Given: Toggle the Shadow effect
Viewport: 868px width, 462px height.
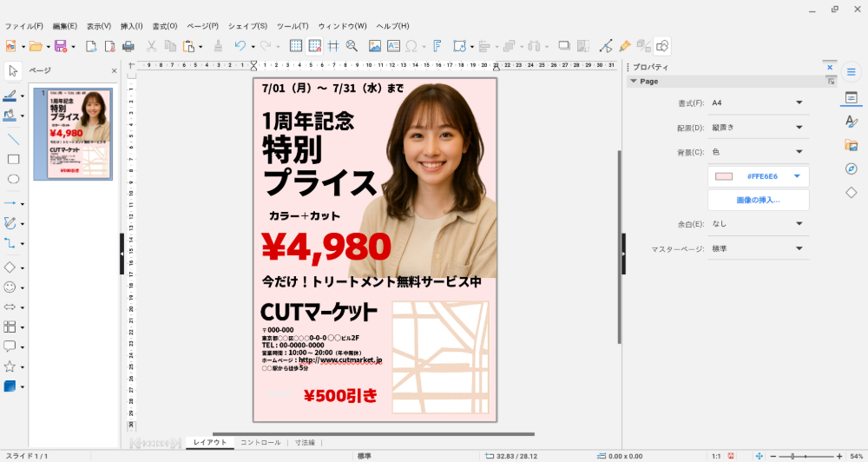Looking at the screenshot, I should point(564,47).
